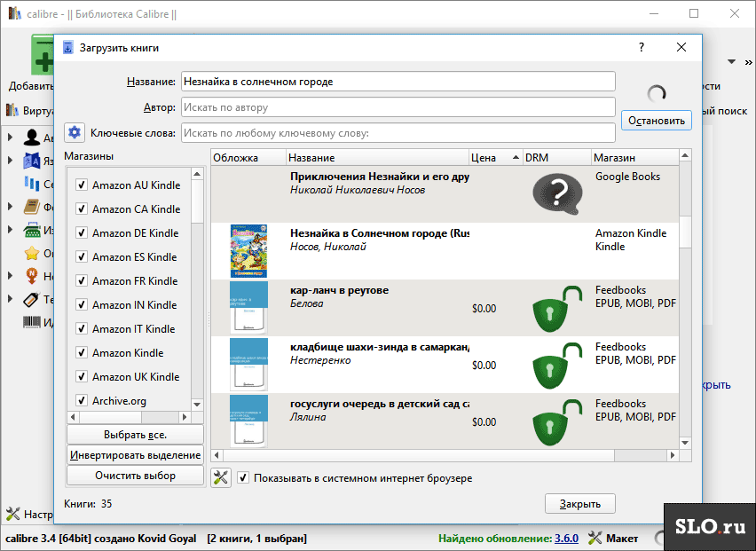Image resolution: width=756 pixels, height=551 pixels.
Task: Click Layout tools icon in status bar
Action: pyautogui.click(x=595, y=538)
